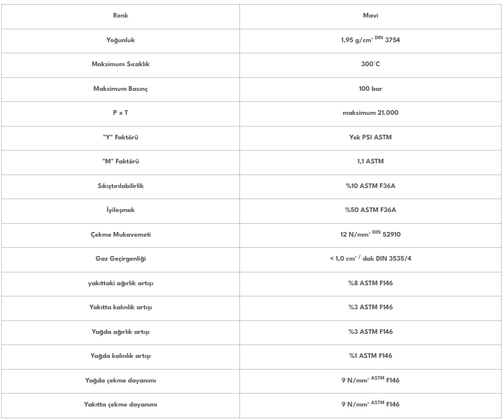Select the "300°C" temperature value

coord(371,64)
